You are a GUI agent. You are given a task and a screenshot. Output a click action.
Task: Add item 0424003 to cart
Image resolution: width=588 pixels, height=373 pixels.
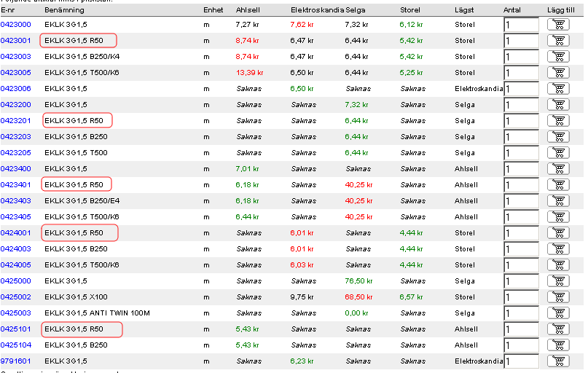point(558,249)
